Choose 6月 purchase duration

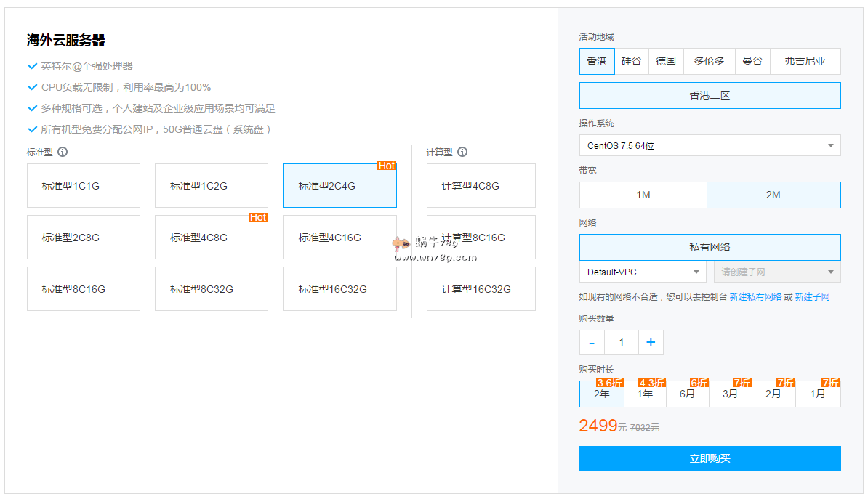point(687,394)
